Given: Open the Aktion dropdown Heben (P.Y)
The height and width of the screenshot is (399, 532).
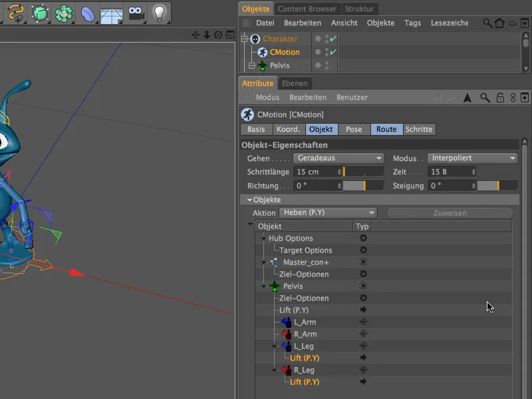Looking at the screenshot, I should 328,213.
